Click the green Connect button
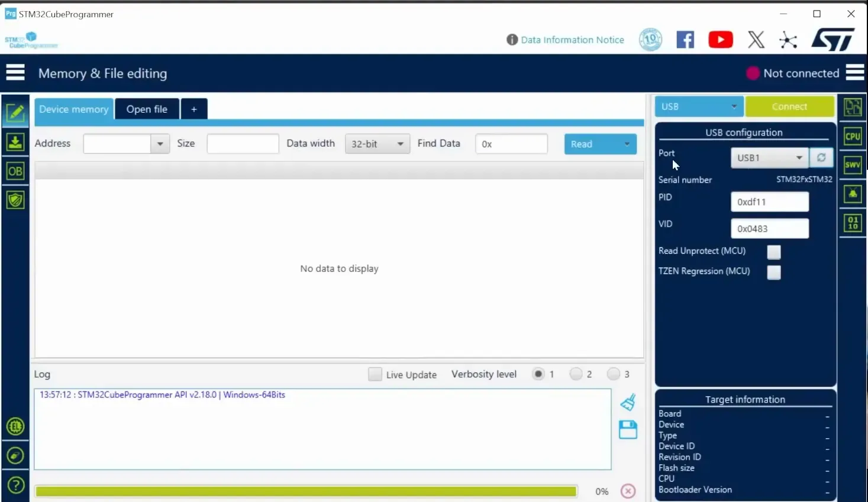 790,106
